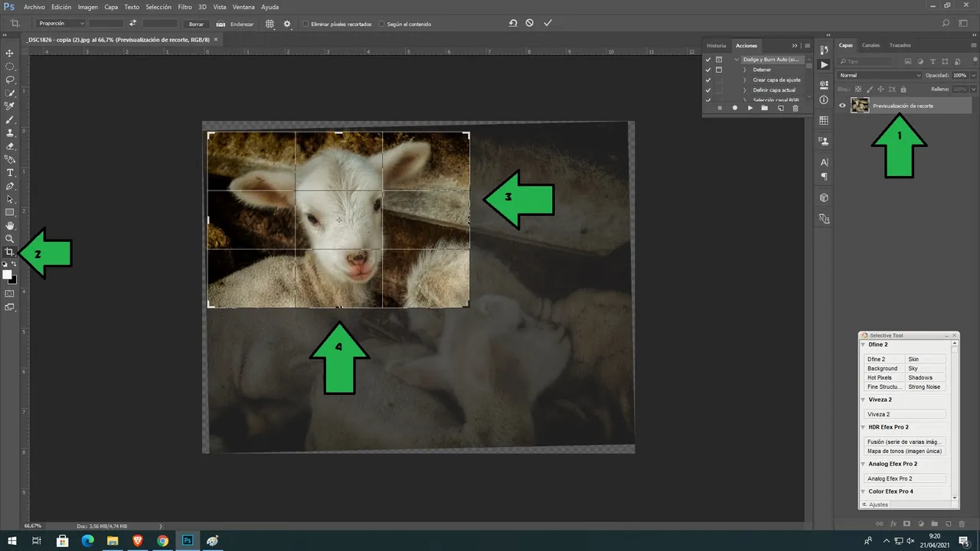
Task: Swap foreground and background colors
Action: 14,264
